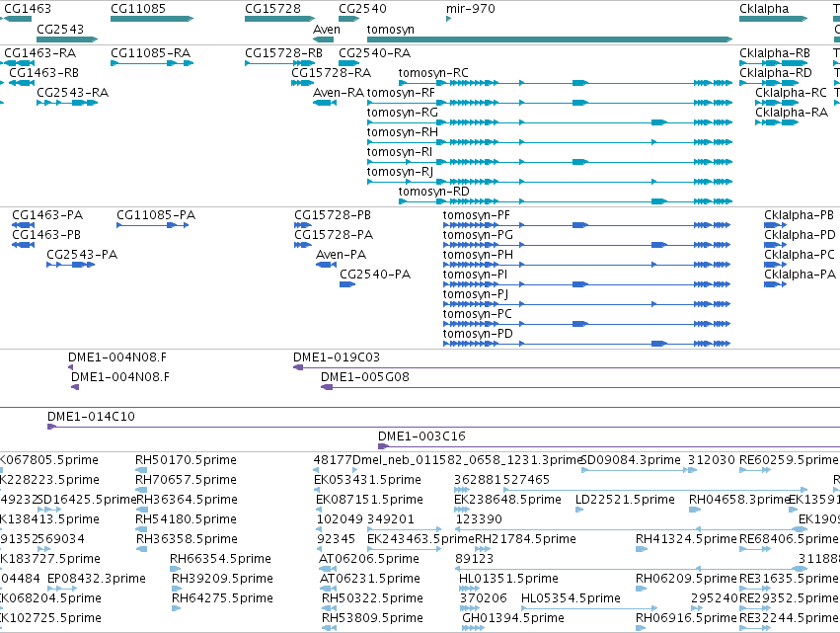Select the DME1-019C03 clone label
The width and height of the screenshot is (840, 633).
tap(337, 356)
